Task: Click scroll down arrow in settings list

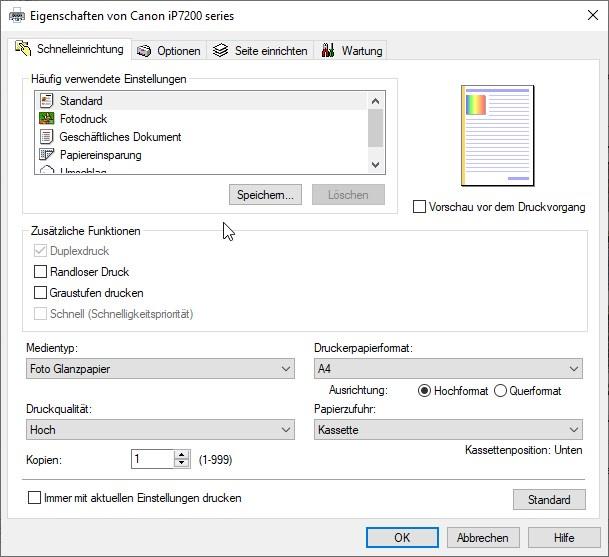Action: pos(375,165)
